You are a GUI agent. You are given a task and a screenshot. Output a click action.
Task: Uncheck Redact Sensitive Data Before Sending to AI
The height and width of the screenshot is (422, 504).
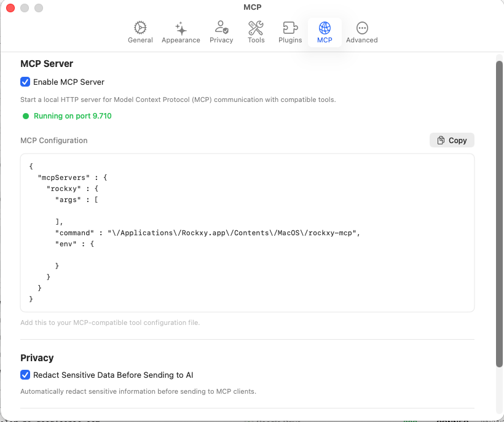click(25, 375)
